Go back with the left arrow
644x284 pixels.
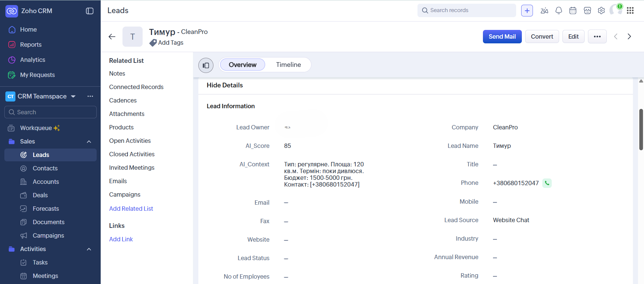[112, 37]
